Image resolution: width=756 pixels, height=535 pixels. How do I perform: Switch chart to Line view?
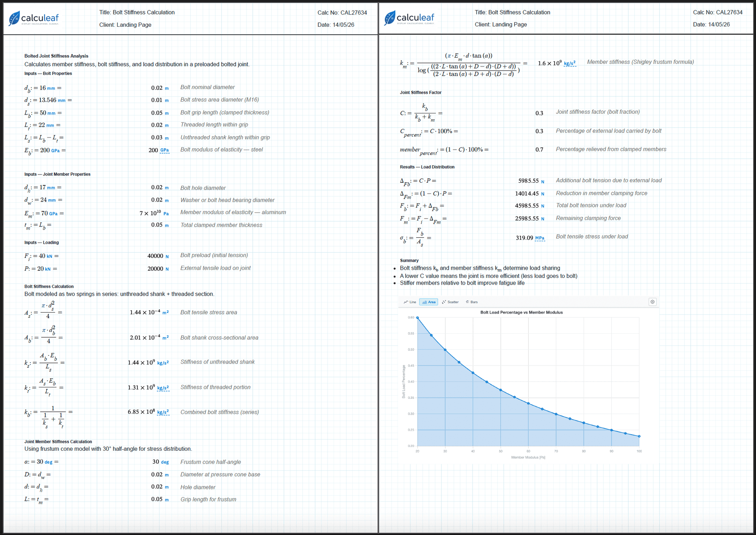click(x=410, y=302)
